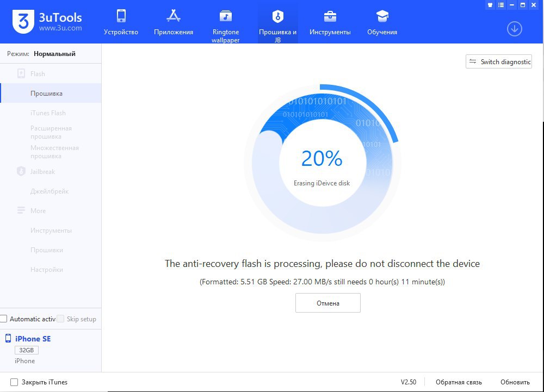This screenshot has width=544, height=392.
Task: Open the list menu icon in title bar
Action: click(501, 5)
